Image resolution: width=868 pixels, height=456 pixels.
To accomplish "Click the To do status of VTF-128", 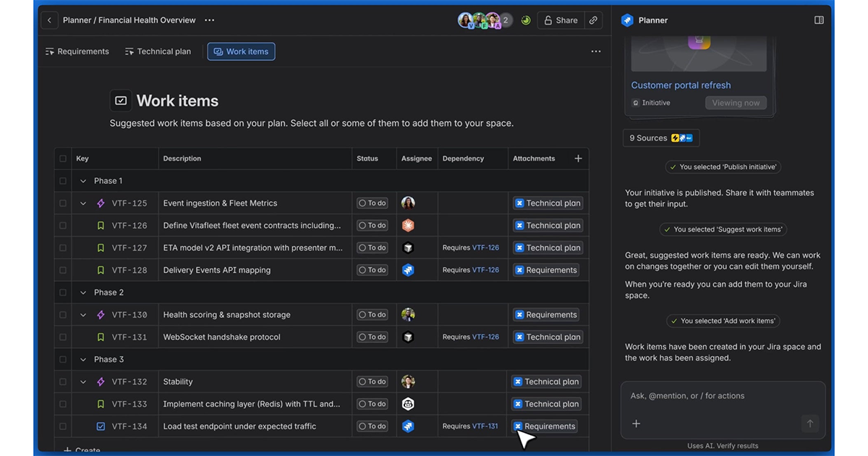I will pos(373,270).
